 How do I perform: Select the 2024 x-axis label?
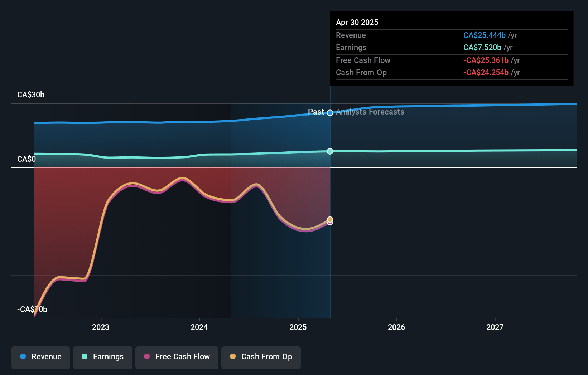tap(199, 327)
